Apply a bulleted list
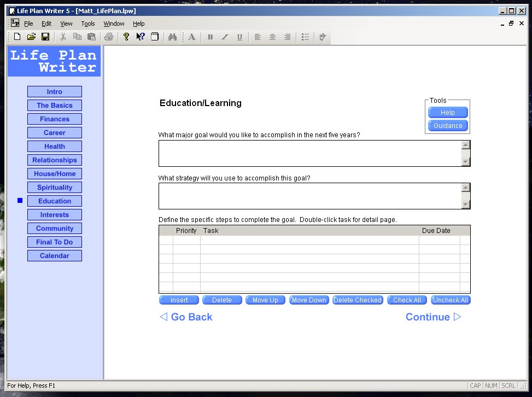532x397 pixels. 305,37
